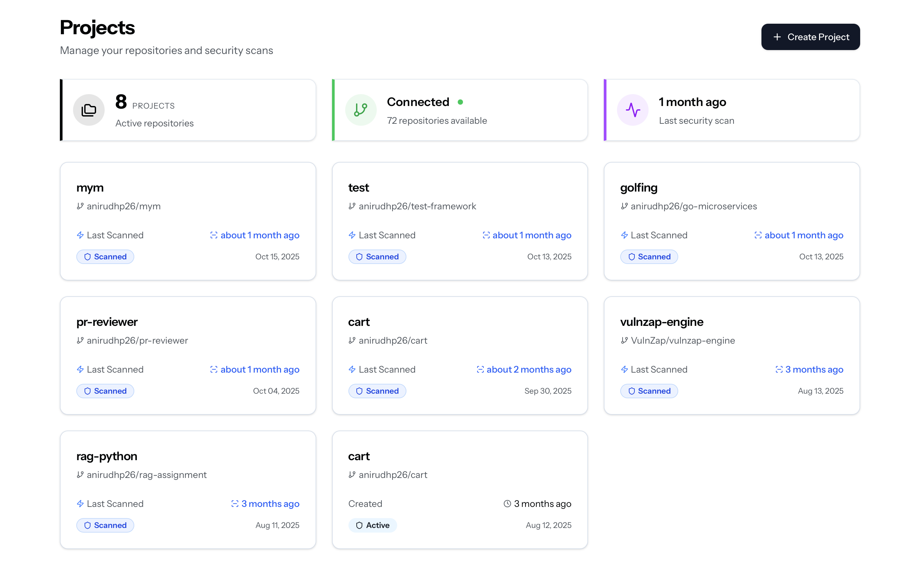Click the folder icon on Active repositories card
924x578 pixels.
89,110
